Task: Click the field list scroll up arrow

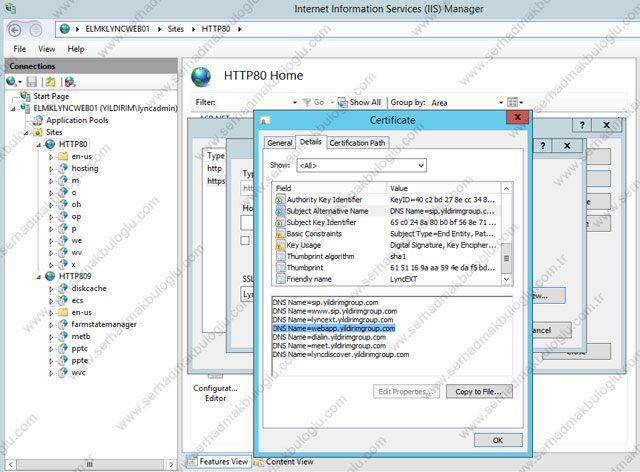Action: click(x=507, y=188)
